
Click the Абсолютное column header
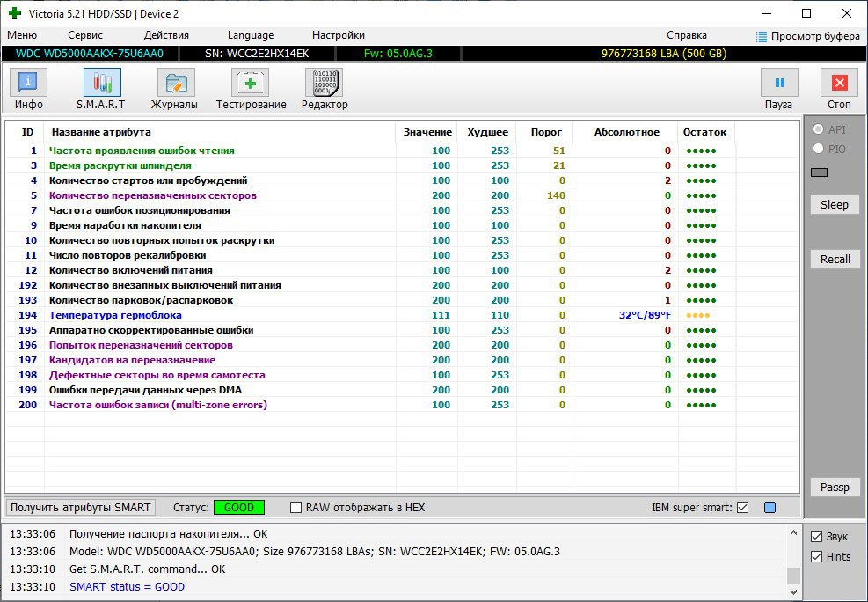pos(627,132)
